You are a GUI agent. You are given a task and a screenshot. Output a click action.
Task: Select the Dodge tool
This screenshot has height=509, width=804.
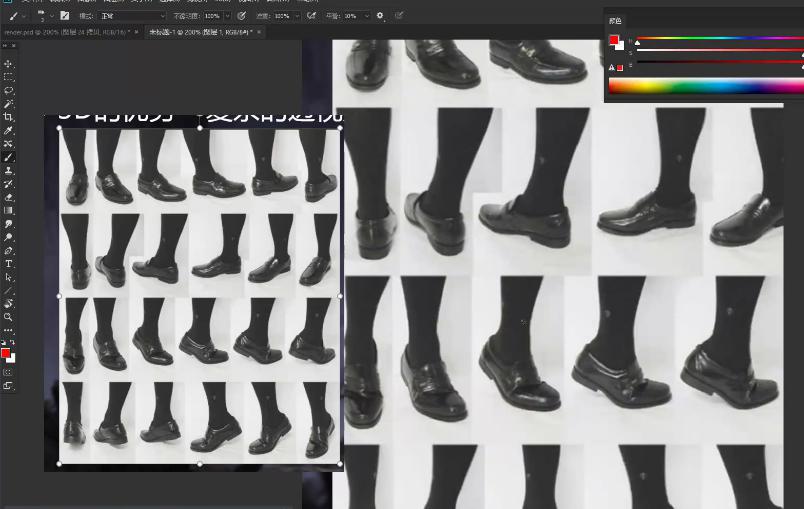pos(8,237)
